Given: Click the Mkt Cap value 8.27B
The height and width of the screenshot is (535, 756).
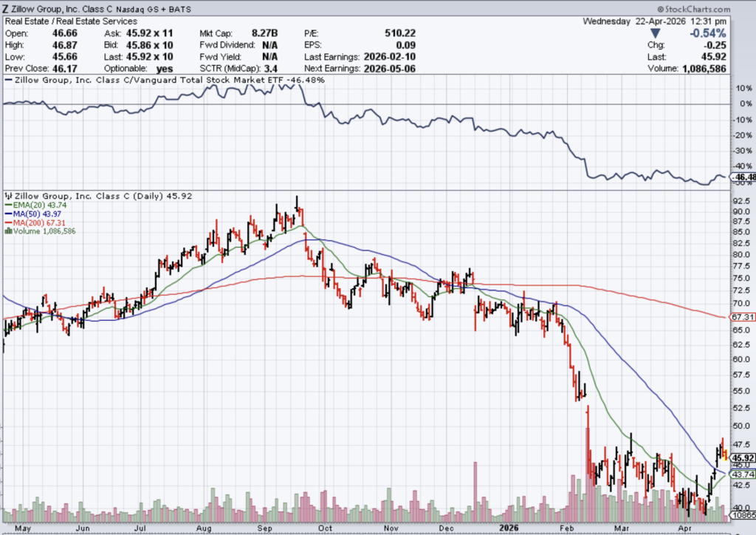Looking at the screenshot, I should pos(265,33).
